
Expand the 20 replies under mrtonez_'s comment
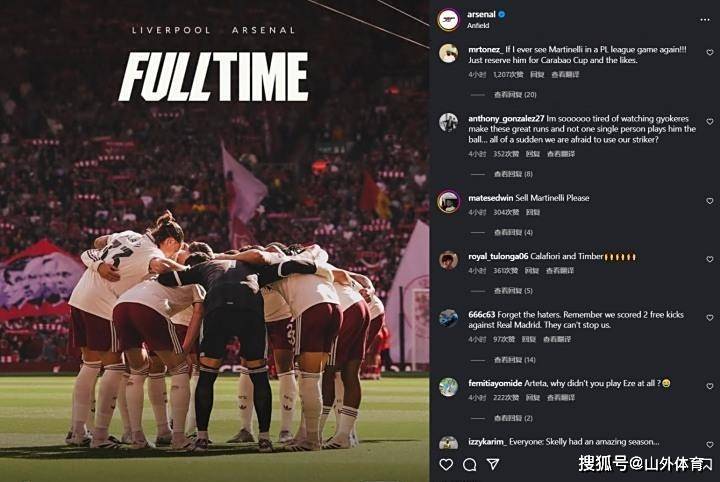[x=515, y=95]
